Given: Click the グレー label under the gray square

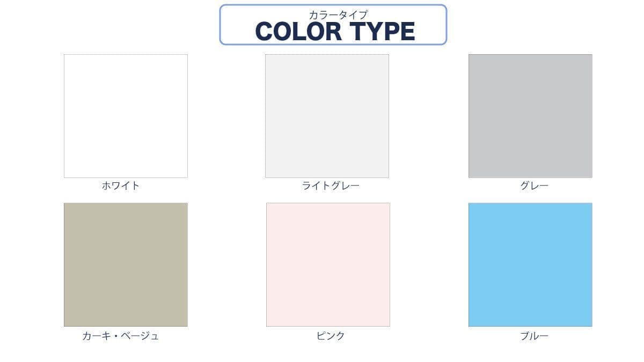Looking at the screenshot, I should [x=534, y=186].
